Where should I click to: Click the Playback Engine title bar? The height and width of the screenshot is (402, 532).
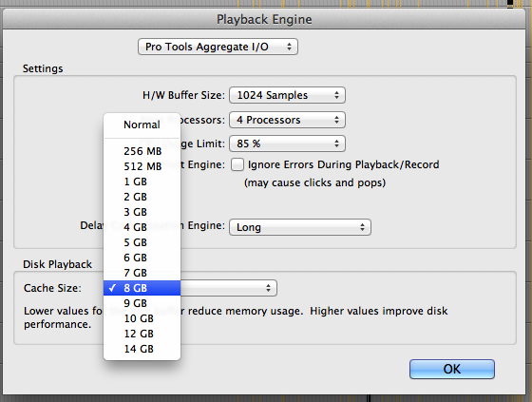point(264,19)
